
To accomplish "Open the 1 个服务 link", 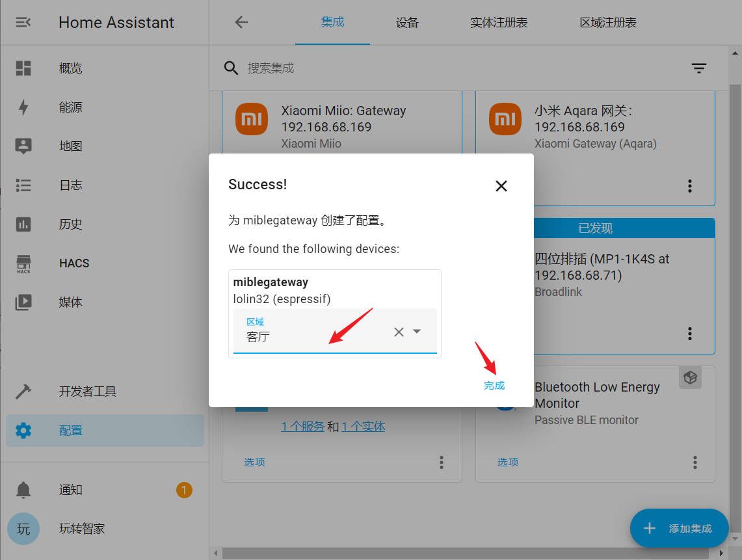I will coord(303,427).
